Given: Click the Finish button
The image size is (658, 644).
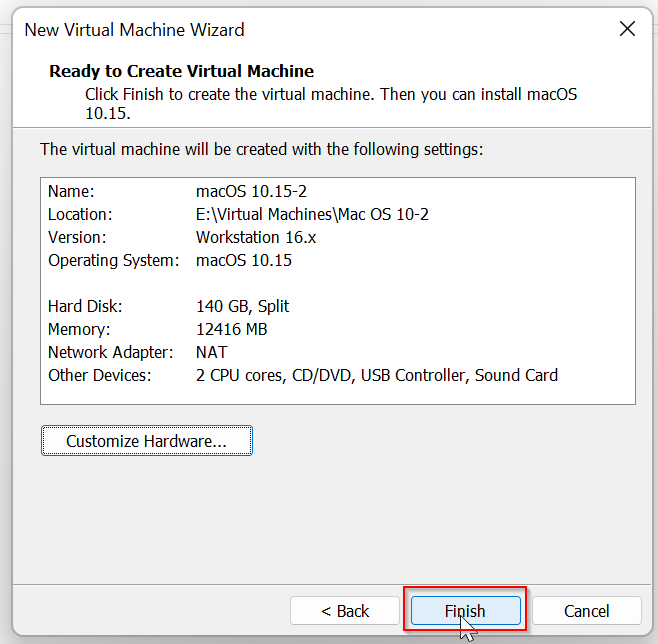Looking at the screenshot, I should coord(465,610).
